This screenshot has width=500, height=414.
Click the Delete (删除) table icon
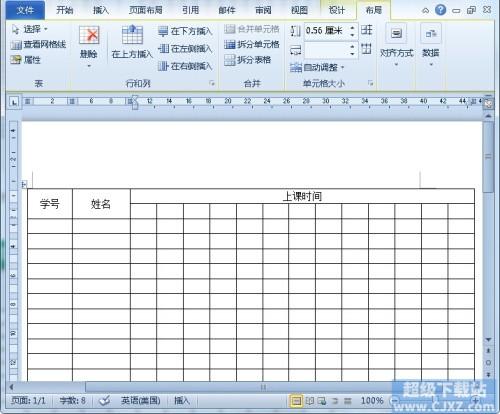pos(89,35)
